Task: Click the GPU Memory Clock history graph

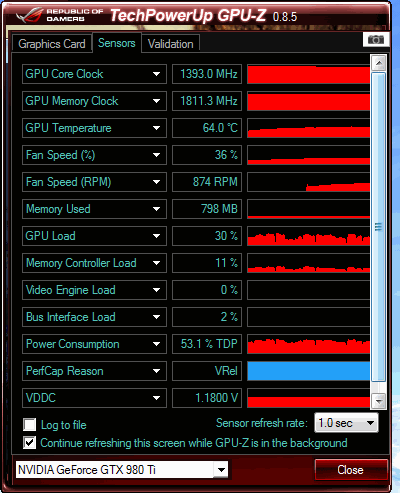Action: [x=309, y=101]
